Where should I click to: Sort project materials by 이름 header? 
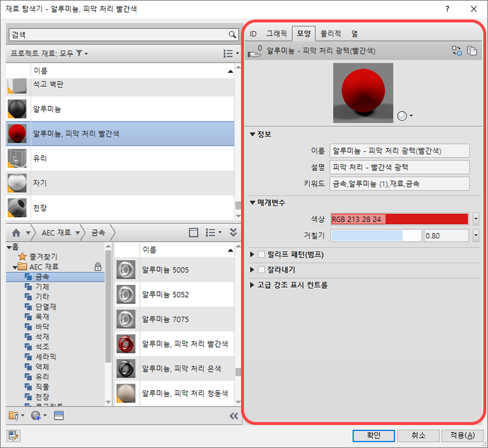tap(133, 71)
